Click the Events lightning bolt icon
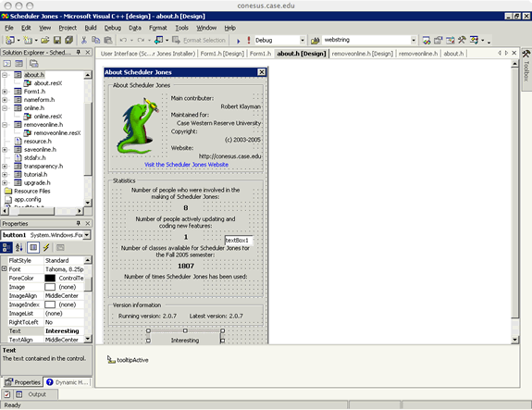Screen dimensions: 532x410 (x=46, y=247)
